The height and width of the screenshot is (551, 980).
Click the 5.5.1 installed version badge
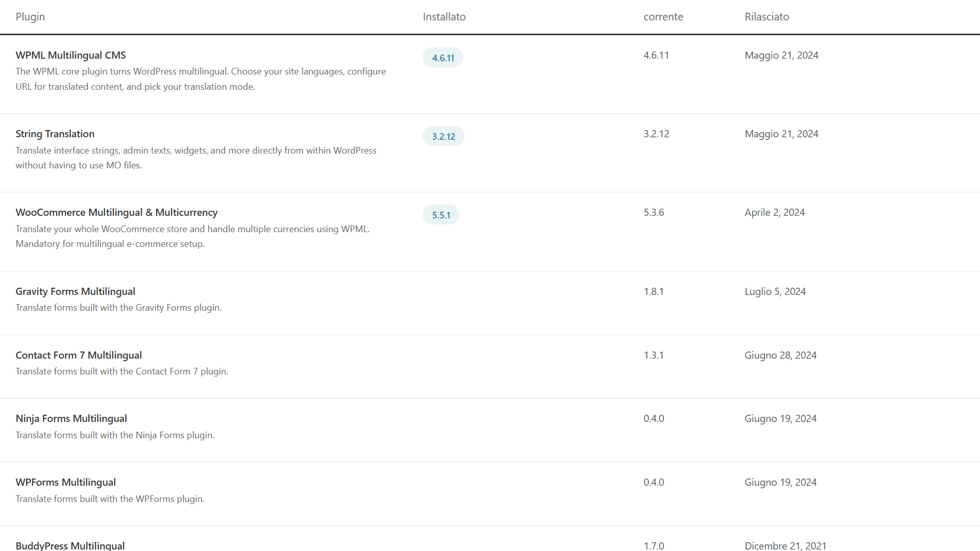[441, 215]
